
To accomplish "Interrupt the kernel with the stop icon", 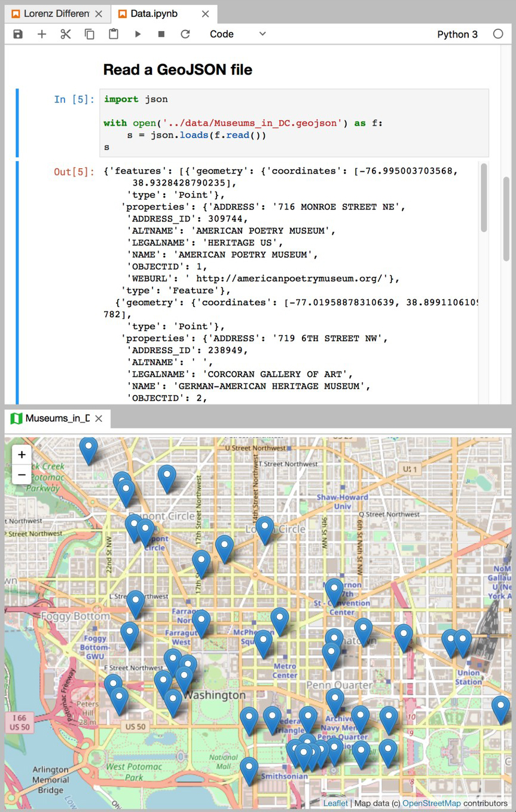I will [x=160, y=34].
